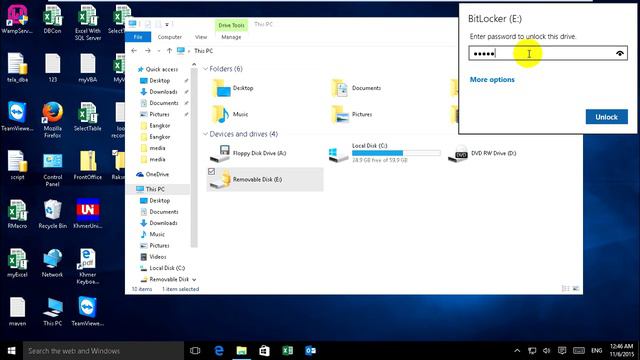Open the Windows Start button
This screenshot has height=360, width=640.
point(11,351)
